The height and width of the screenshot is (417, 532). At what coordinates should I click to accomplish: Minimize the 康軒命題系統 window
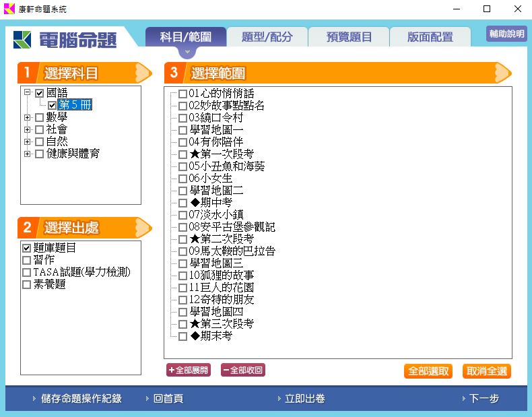click(x=457, y=9)
